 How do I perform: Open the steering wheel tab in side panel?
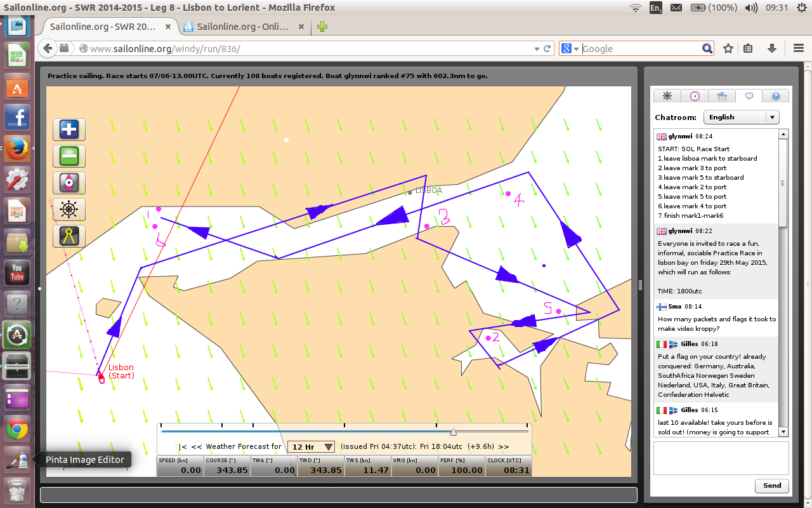pyautogui.click(x=667, y=96)
